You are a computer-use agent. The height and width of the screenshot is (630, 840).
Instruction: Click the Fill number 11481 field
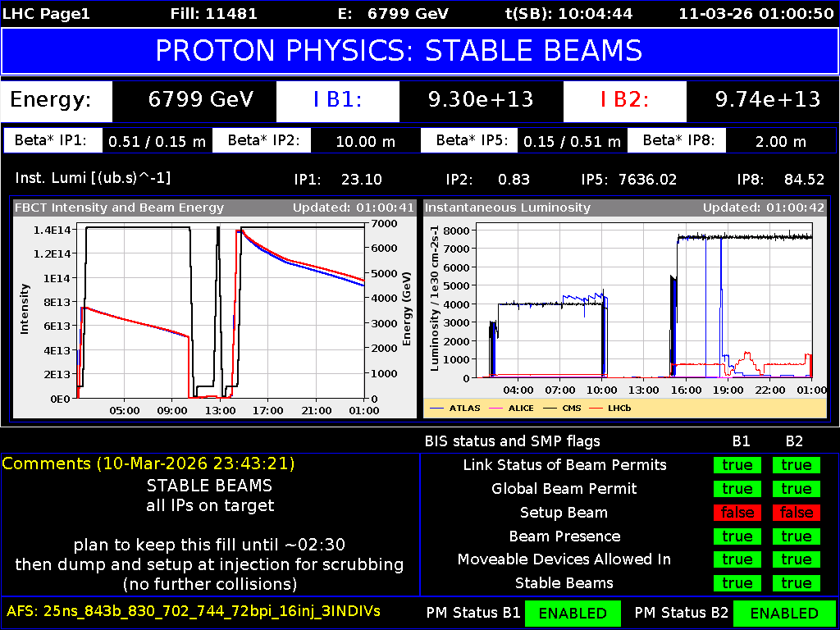point(214,13)
